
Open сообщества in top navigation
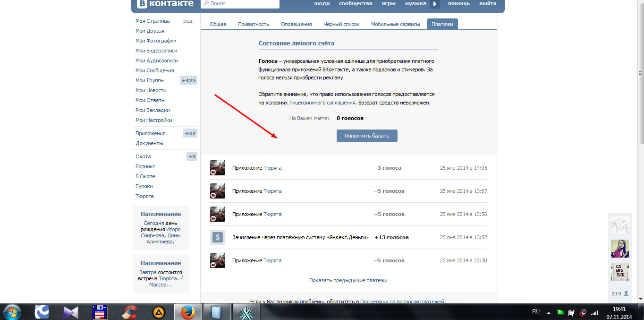[x=356, y=4]
